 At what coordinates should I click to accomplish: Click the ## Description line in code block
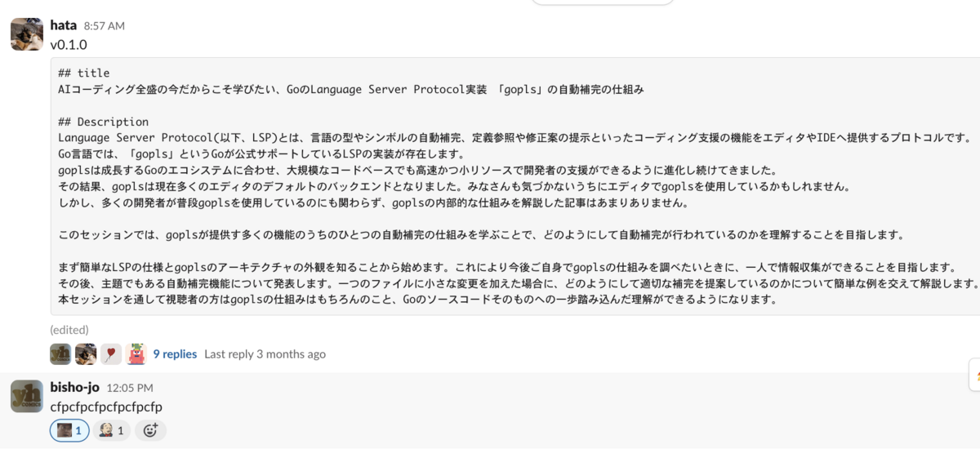(x=104, y=122)
